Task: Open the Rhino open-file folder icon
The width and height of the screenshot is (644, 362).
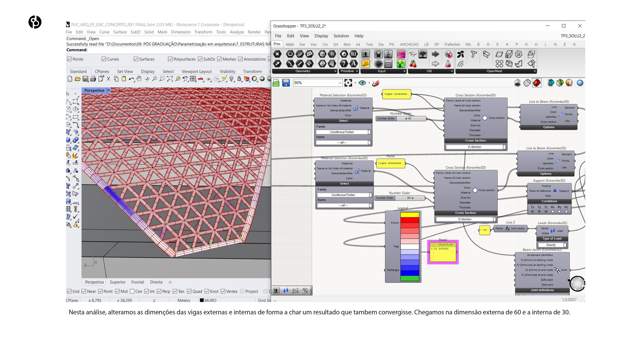Action: pos(77,79)
